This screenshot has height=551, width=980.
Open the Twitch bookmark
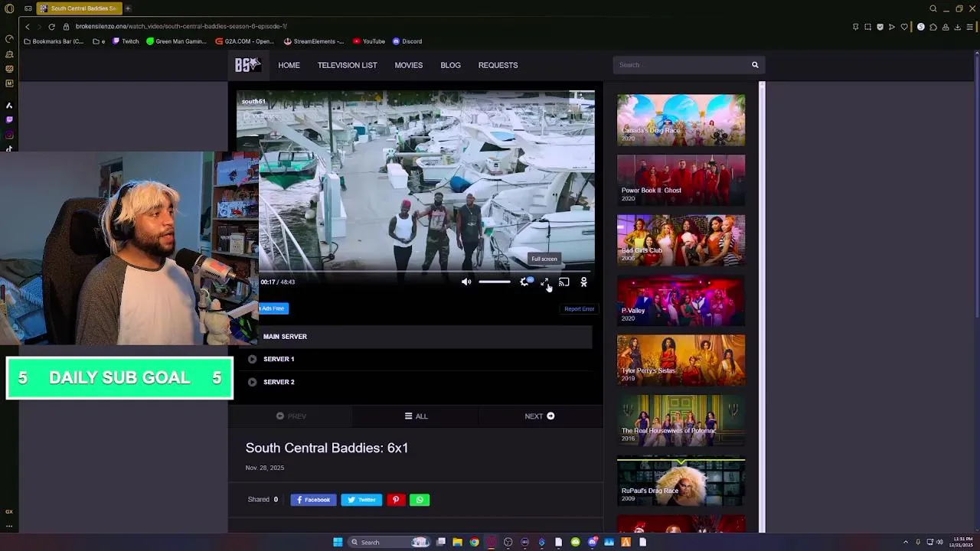[126, 41]
